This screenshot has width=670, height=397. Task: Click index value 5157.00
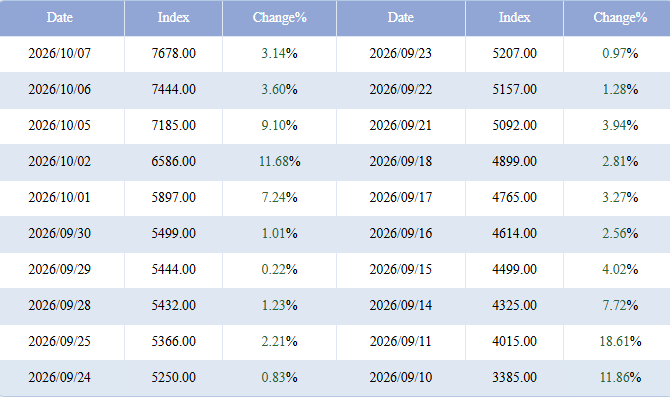click(514, 89)
